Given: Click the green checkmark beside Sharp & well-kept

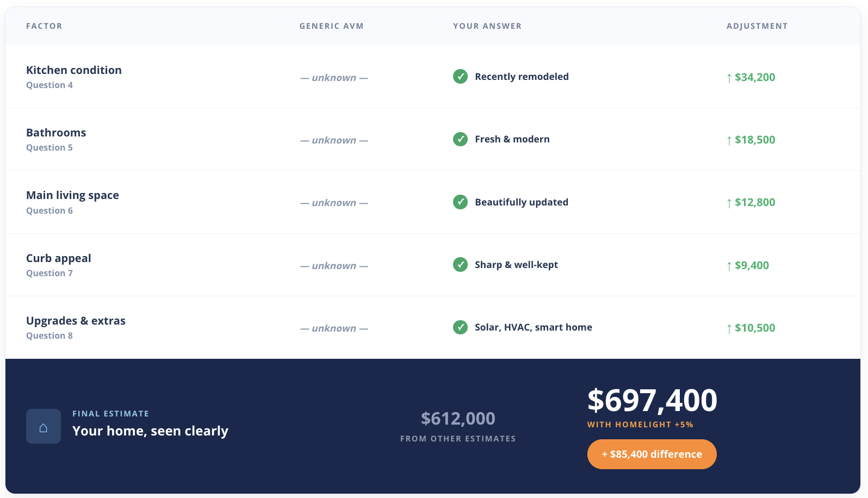Looking at the screenshot, I should click(460, 265).
